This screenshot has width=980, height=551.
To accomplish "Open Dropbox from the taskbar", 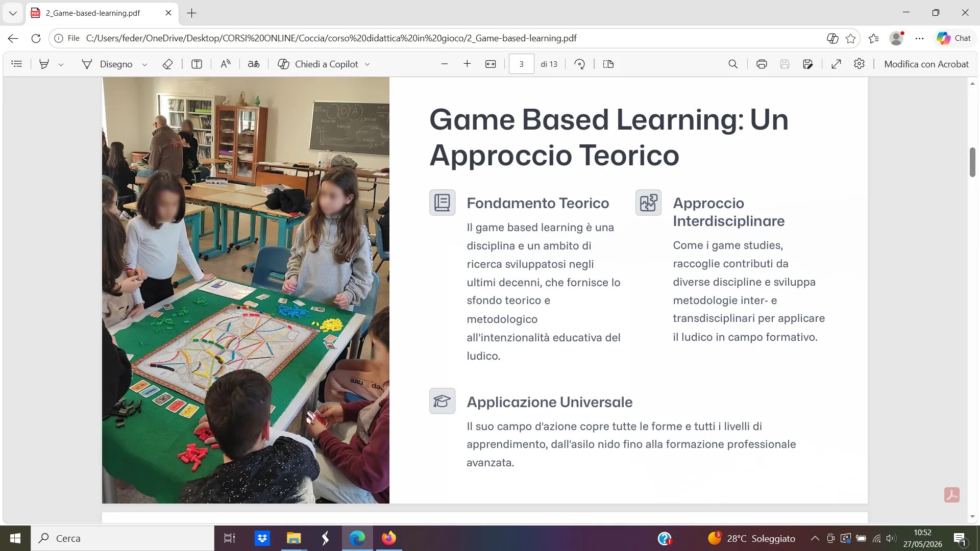I will 262,538.
